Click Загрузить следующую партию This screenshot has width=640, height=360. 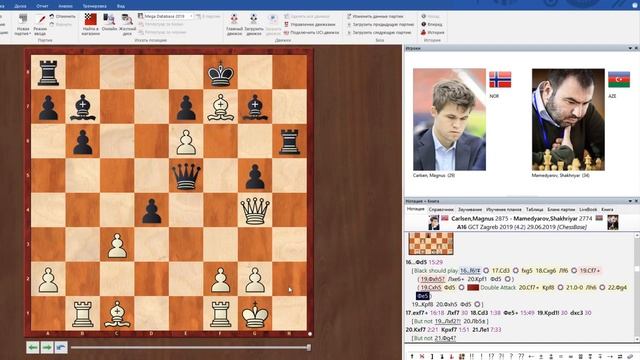(379, 32)
